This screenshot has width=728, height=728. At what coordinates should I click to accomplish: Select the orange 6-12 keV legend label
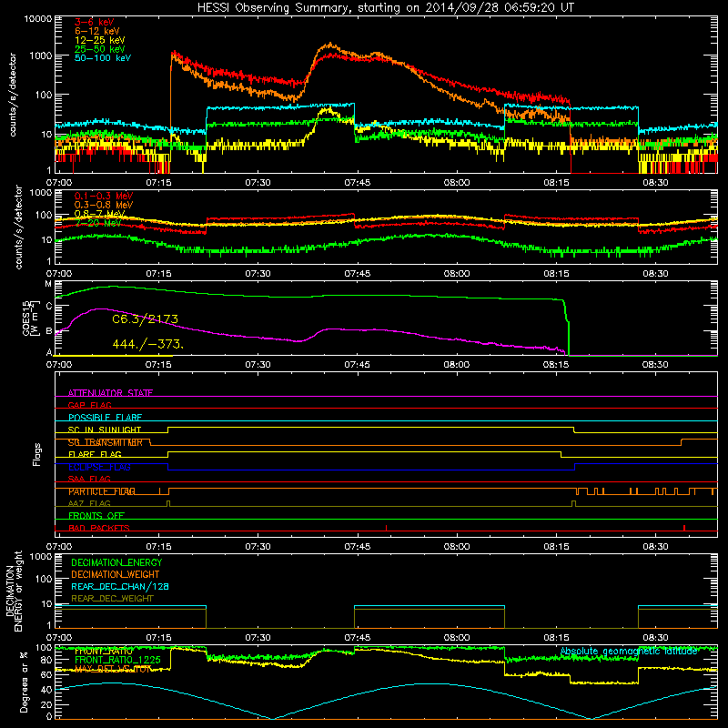click(97, 31)
